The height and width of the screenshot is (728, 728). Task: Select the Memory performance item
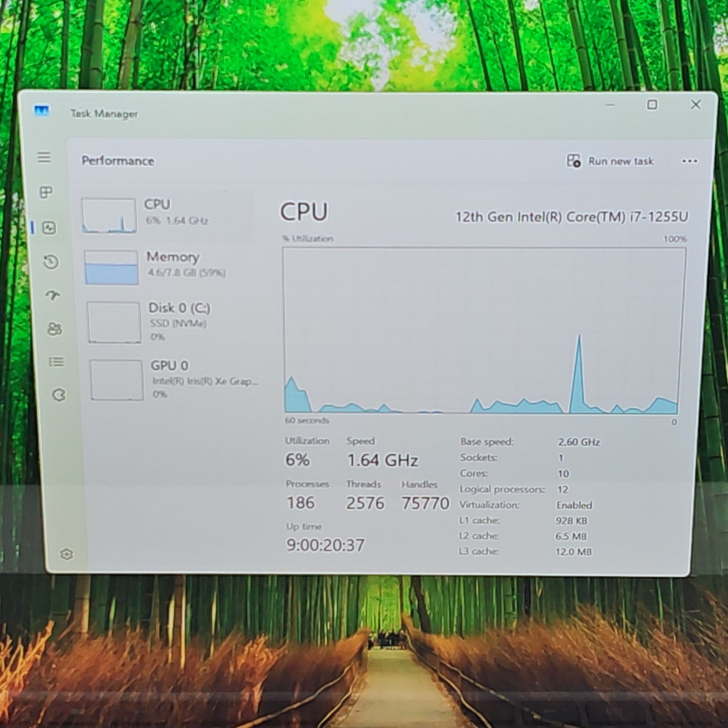tap(170, 267)
